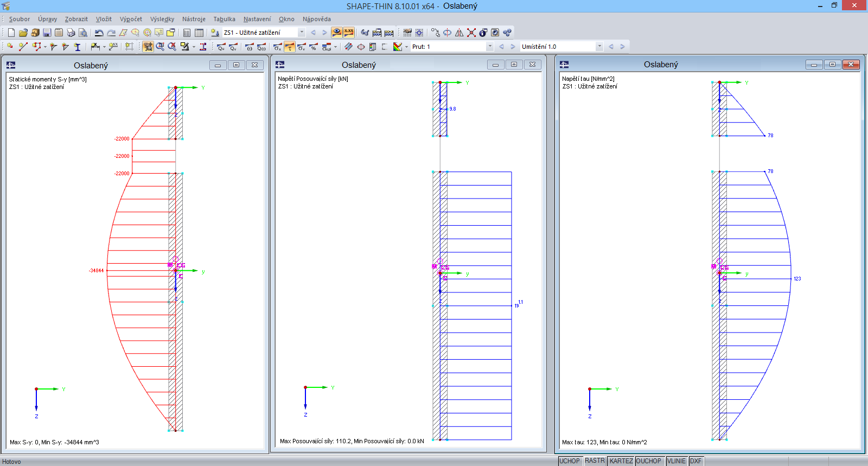Open the Prut: 1 member dropdown
This screenshot has height=466, width=868.
(490, 47)
